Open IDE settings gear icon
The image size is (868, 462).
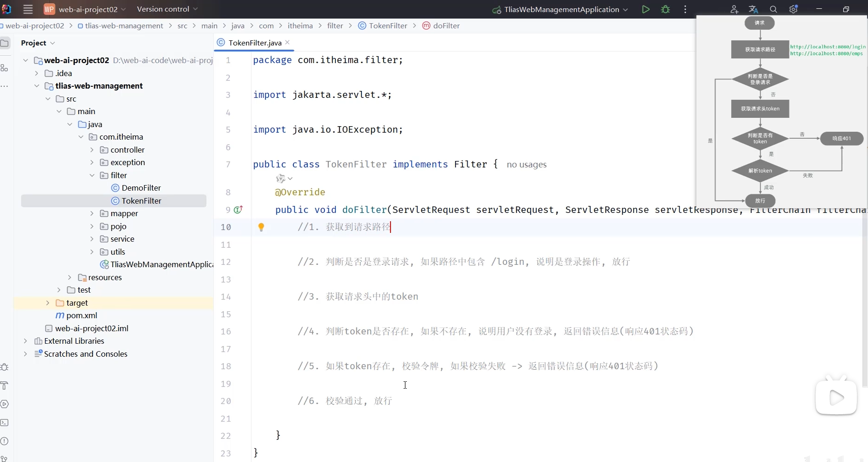[793, 9]
